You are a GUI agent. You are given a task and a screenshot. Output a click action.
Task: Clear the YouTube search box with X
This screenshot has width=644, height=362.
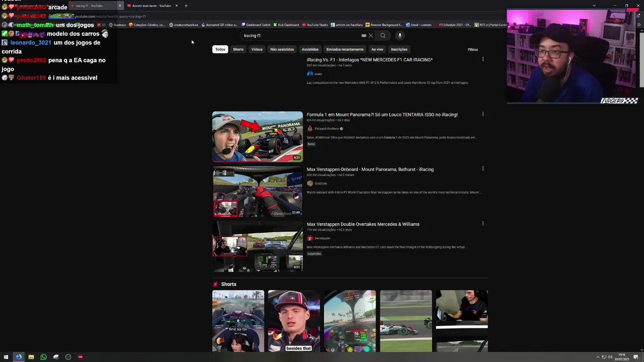pyautogui.click(x=371, y=36)
